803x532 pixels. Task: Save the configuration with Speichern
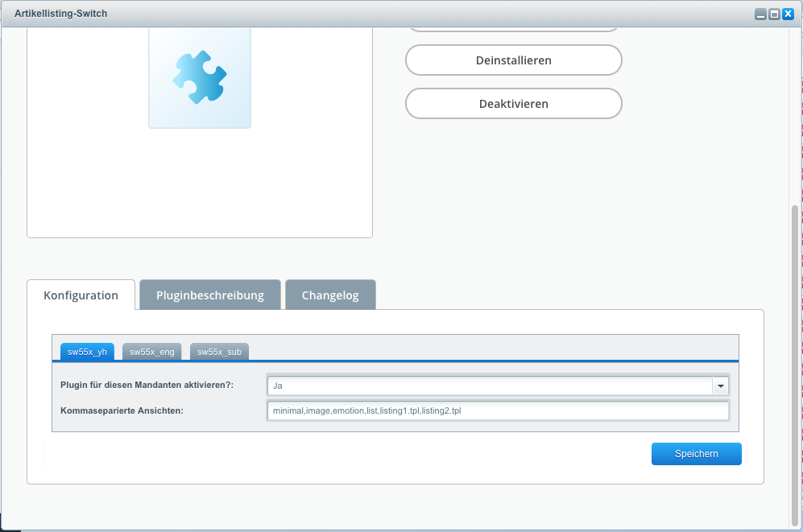coord(696,454)
